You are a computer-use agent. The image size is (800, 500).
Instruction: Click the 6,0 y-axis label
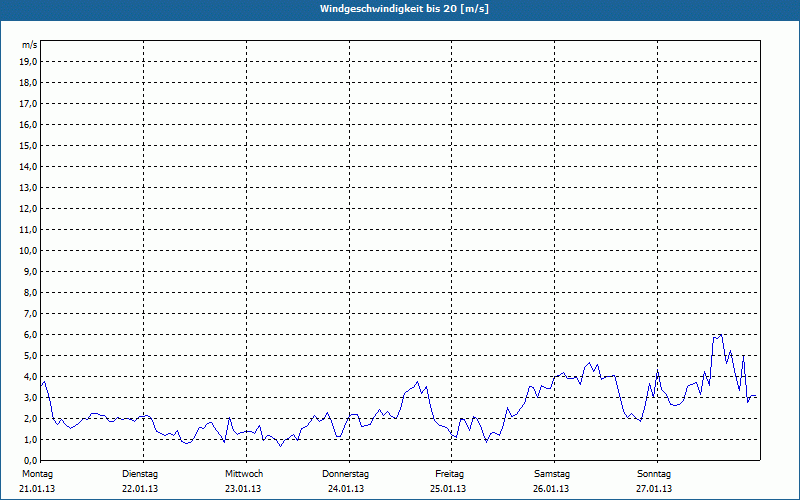pos(30,335)
